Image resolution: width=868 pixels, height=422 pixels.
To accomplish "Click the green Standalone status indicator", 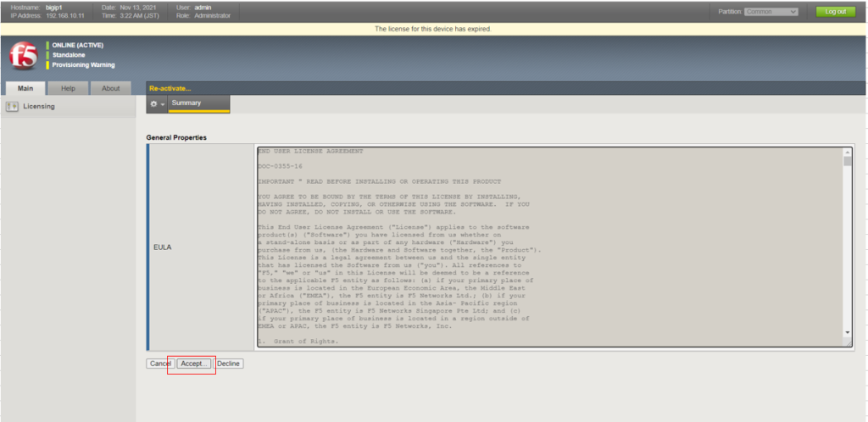I will point(47,55).
